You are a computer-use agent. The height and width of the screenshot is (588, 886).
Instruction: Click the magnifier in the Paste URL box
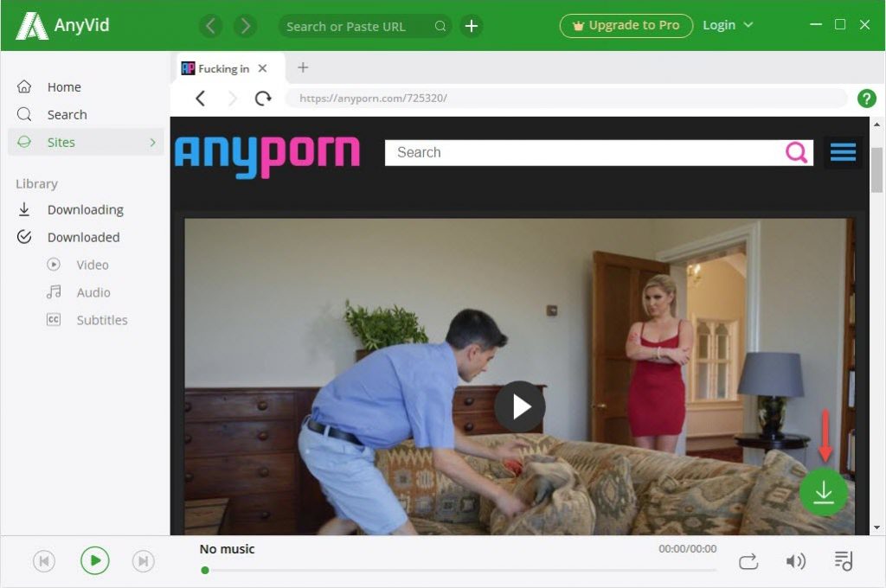coord(440,26)
